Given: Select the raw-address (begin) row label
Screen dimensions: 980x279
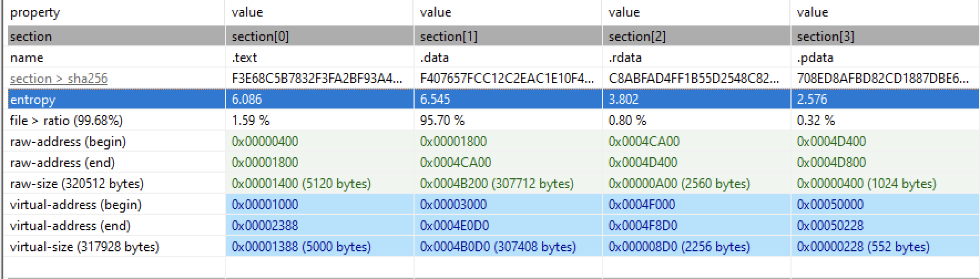Looking at the screenshot, I should point(68,142).
